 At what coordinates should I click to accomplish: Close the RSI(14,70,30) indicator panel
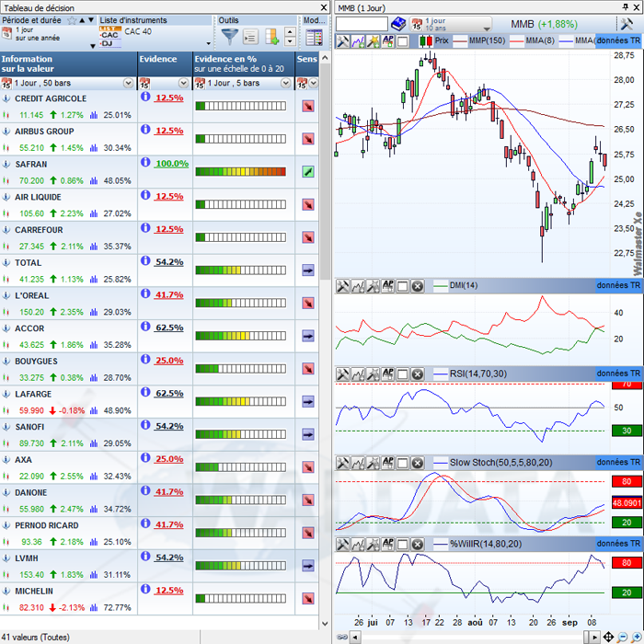(418, 374)
